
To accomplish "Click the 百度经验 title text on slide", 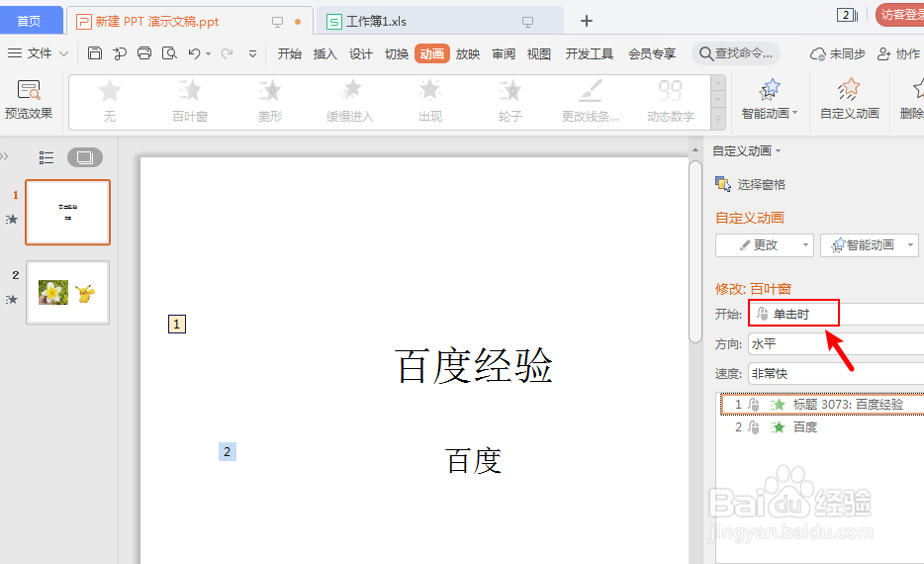I will (x=474, y=365).
